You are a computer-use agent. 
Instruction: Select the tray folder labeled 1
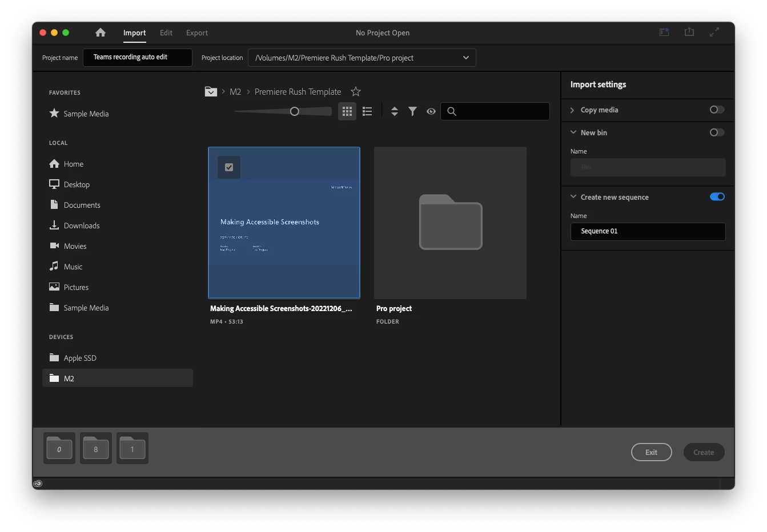click(132, 448)
